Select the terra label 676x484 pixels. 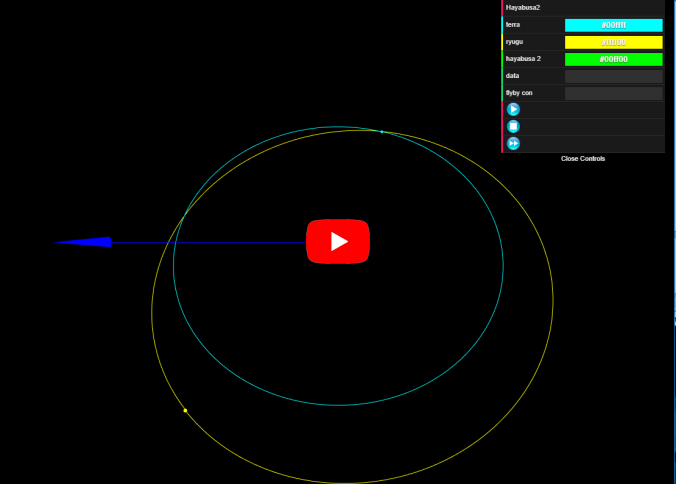pos(513,25)
